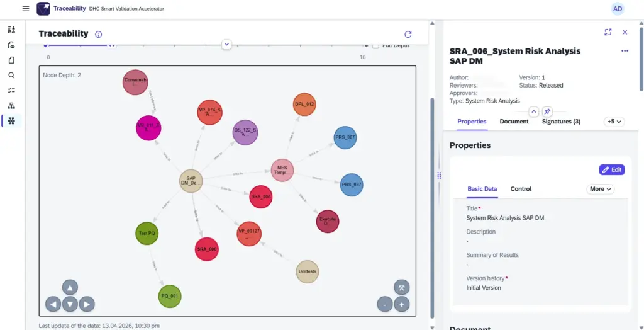This screenshot has width=644, height=330.
Task: Open the hamburger navigation menu
Action: point(26,9)
